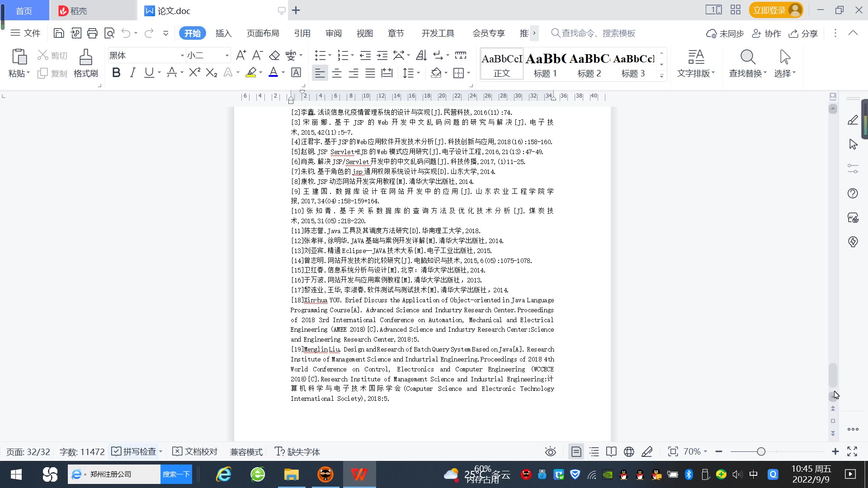Toggle distributed alignment
Viewport: 868px width, 488px height.
[387, 73]
